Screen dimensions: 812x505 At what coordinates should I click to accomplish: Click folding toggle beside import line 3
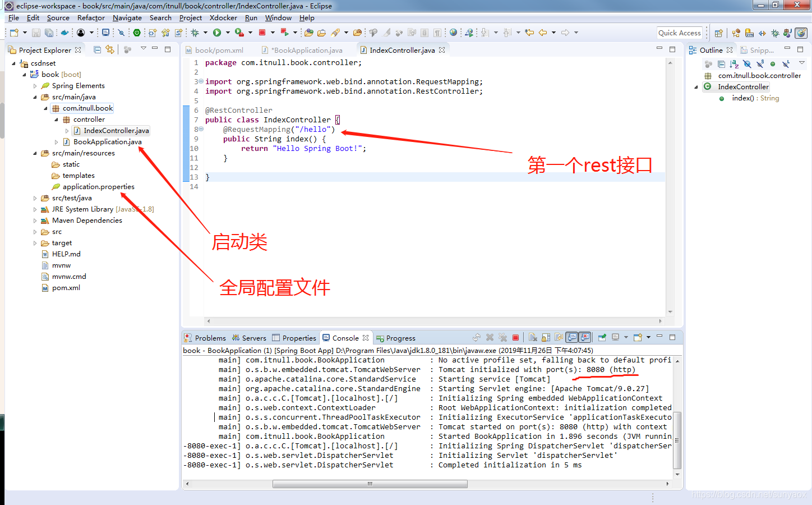pyautogui.click(x=201, y=81)
